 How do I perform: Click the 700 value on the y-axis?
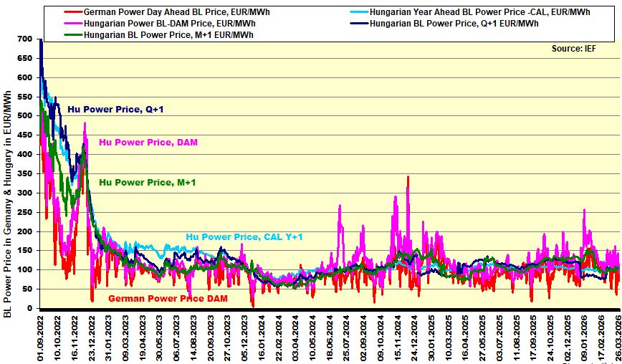coord(24,39)
